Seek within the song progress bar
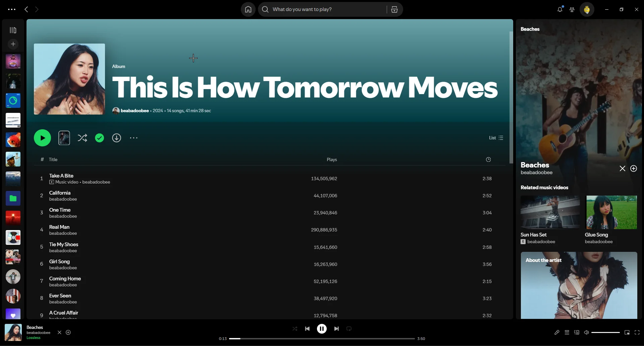644x346 pixels. click(x=322, y=339)
